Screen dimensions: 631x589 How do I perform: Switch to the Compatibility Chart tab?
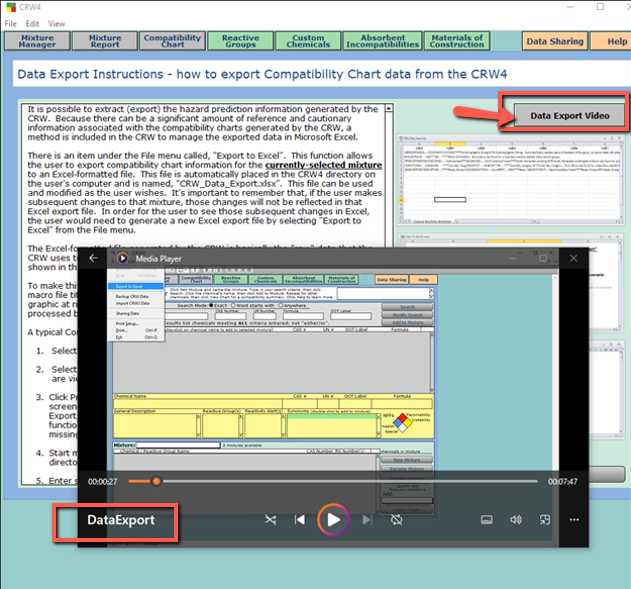(172, 41)
